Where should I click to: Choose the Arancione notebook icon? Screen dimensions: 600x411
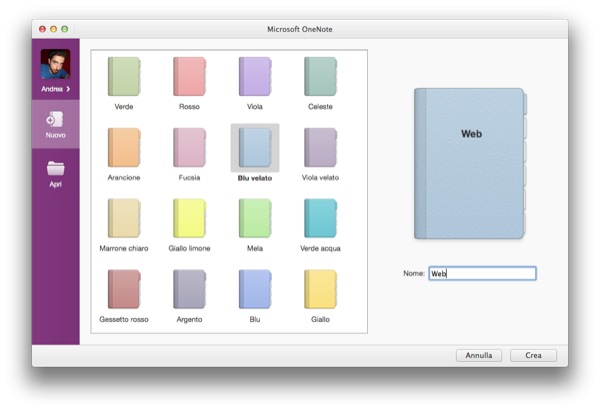124,147
